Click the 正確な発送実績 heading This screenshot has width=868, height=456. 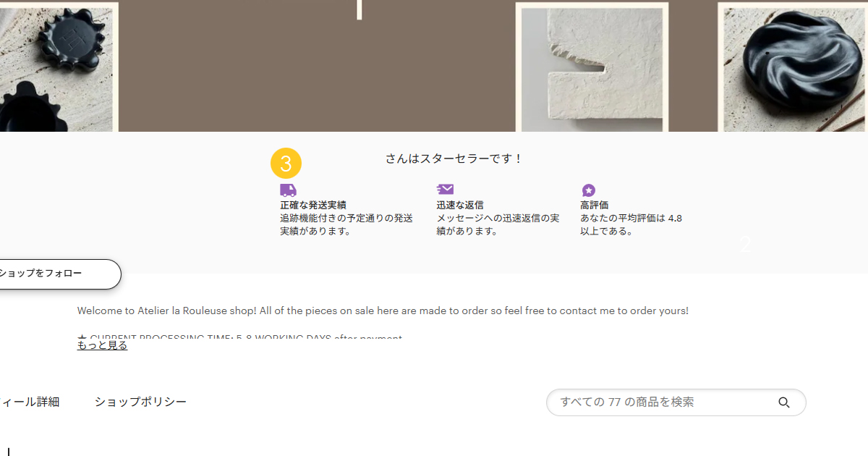pos(313,206)
